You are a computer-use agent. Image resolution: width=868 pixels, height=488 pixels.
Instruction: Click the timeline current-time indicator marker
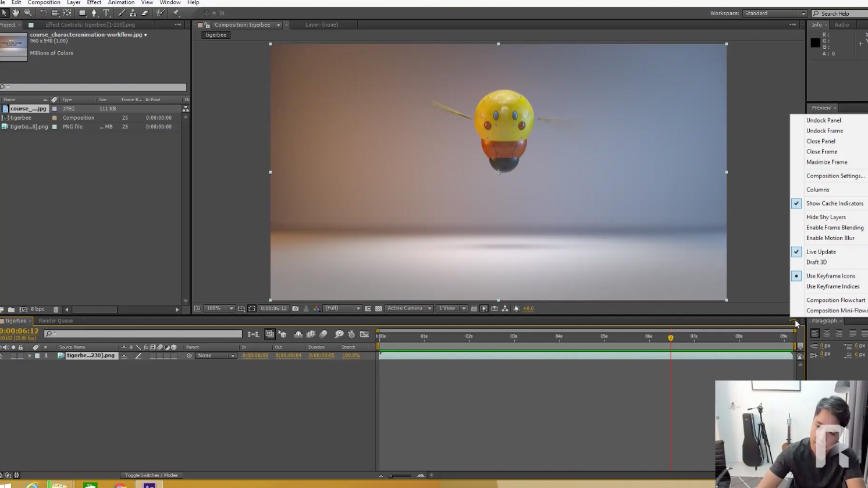[x=671, y=338]
